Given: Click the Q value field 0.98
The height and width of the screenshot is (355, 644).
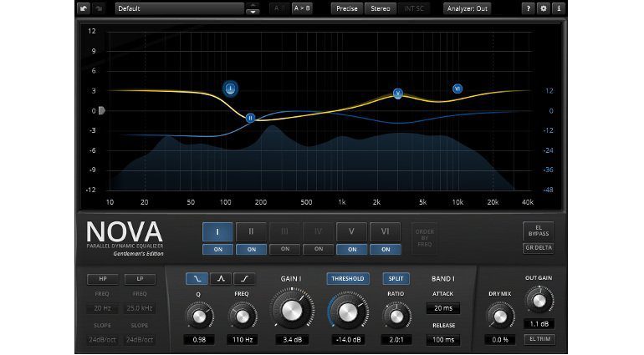Looking at the screenshot, I should (x=199, y=340).
